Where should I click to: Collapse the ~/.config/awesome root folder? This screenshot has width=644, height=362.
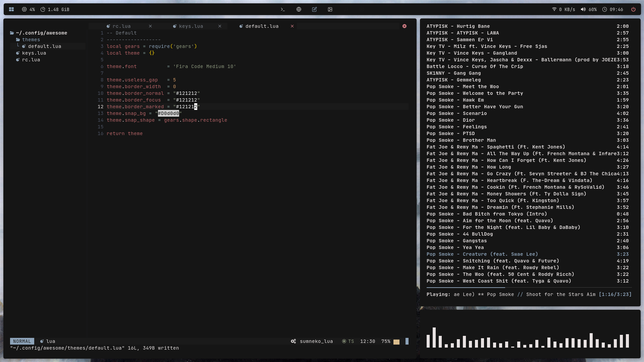[39, 33]
